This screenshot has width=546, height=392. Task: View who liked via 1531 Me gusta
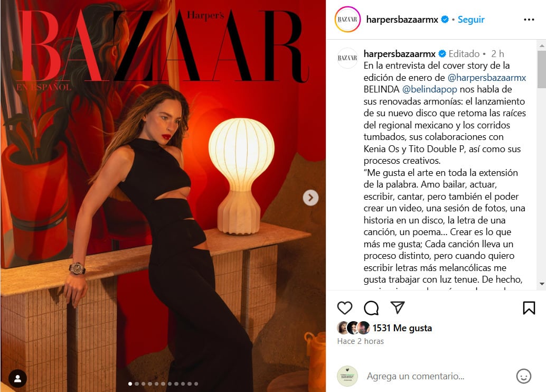tap(402, 328)
